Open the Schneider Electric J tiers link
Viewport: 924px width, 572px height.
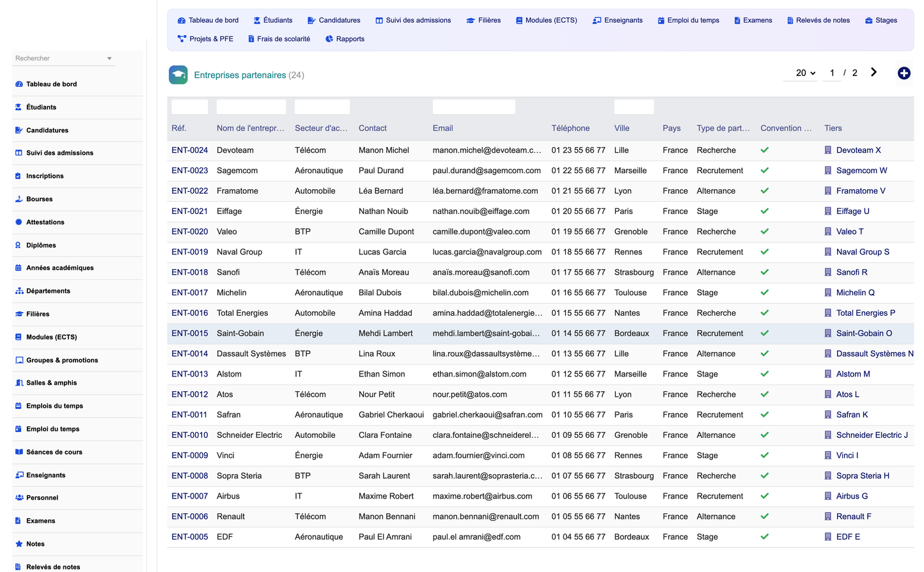872,435
